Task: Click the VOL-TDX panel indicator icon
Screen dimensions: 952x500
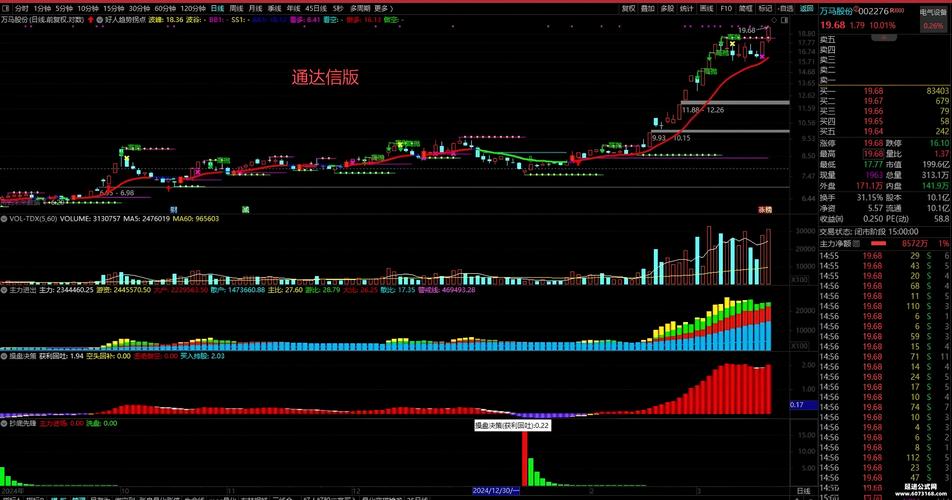Action: (x=4, y=217)
